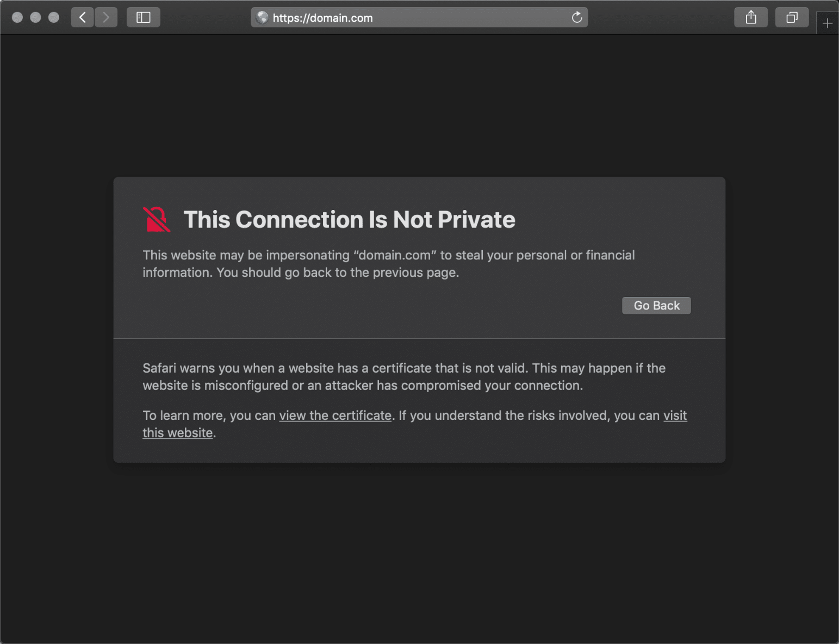Viewport: 839px width, 644px height.
Task: Toggle the Safari sidebar
Action: point(143,17)
